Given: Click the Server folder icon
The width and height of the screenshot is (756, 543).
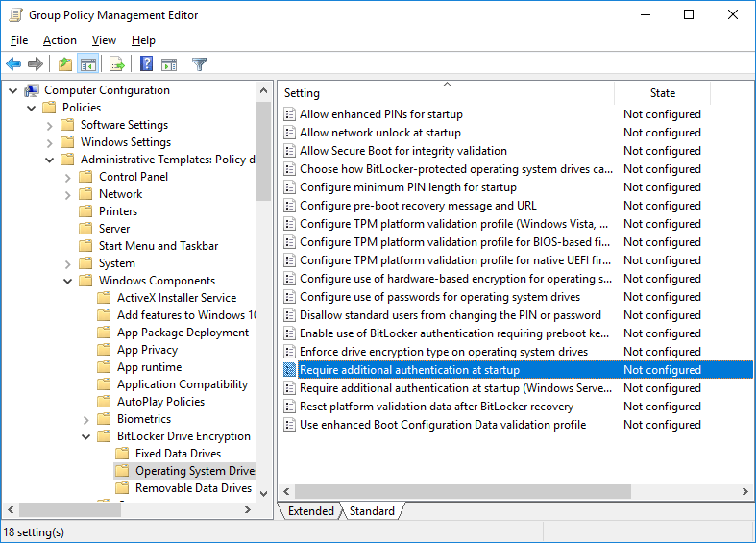Looking at the screenshot, I should point(85,229).
